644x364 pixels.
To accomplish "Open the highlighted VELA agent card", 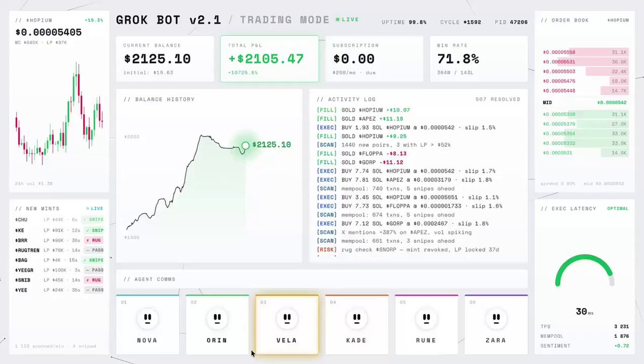I will click(x=287, y=324).
